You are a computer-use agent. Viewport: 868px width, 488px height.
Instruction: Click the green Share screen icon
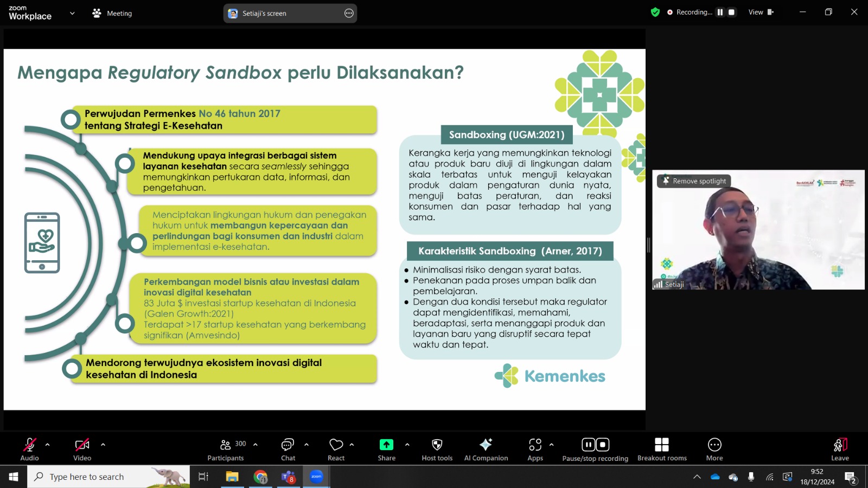386,445
